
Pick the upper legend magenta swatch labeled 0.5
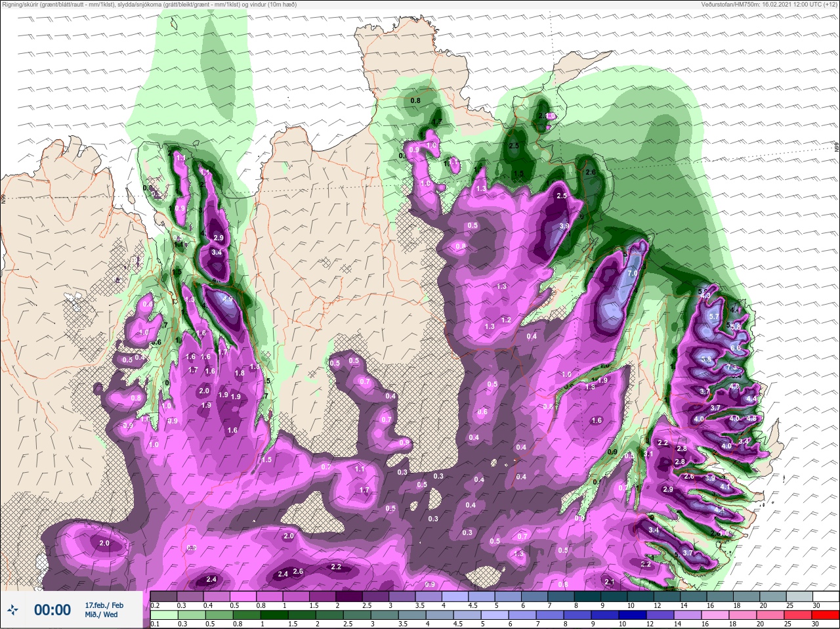click(243, 596)
